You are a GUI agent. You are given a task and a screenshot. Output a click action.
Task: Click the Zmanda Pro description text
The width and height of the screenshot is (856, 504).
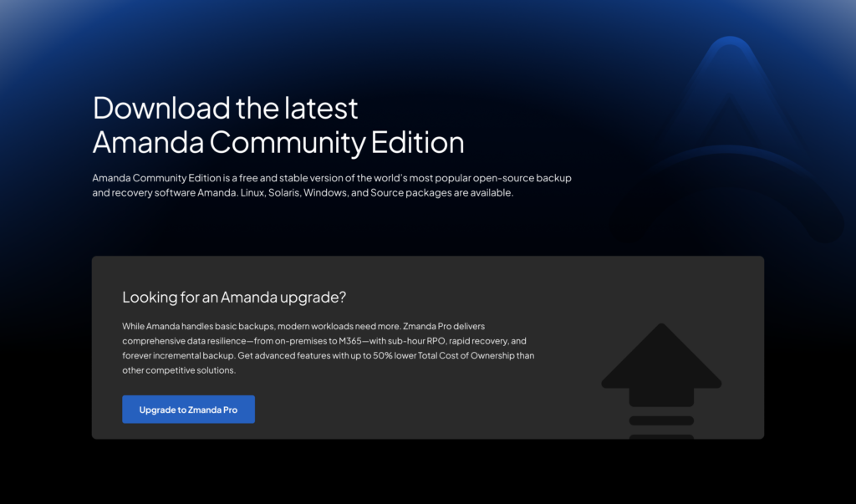(329, 348)
